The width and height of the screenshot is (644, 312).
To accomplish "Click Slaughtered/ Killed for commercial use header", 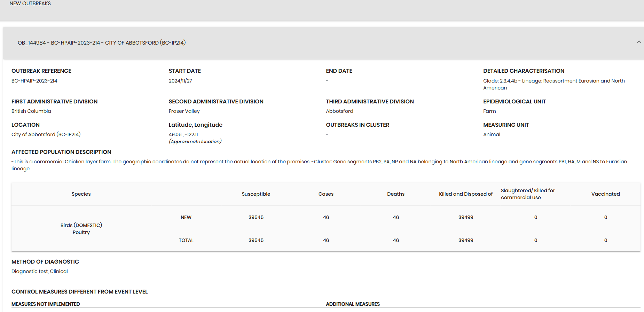I will click(528, 194).
